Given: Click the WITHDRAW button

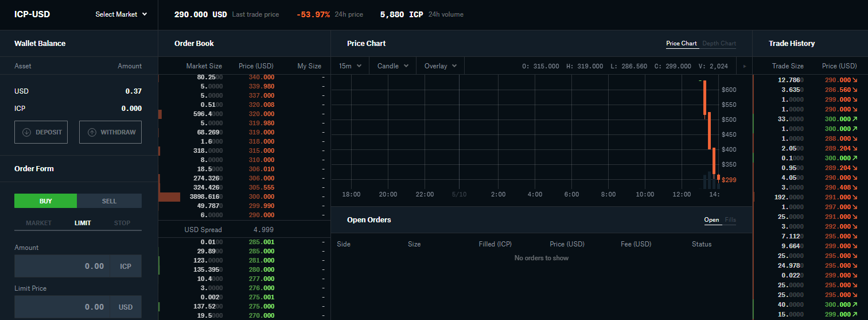Looking at the screenshot, I should (x=110, y=132).
